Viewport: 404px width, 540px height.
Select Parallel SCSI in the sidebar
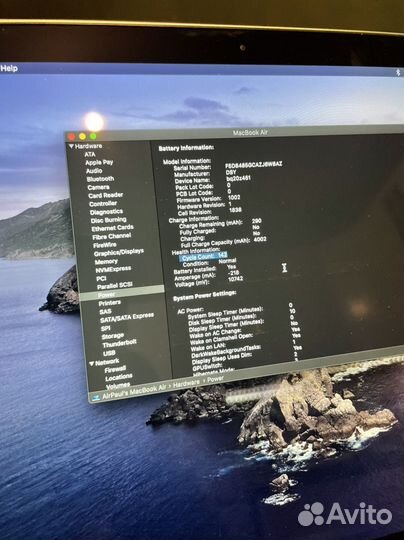click(114, 286)
